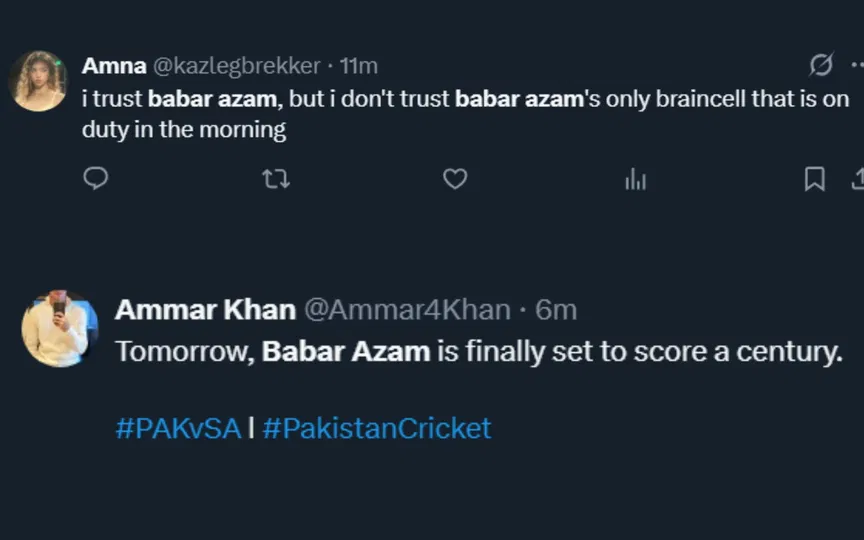Click the Ammar Khan display name
This screenshot has height=540, width=864.
tap(205, 310)
